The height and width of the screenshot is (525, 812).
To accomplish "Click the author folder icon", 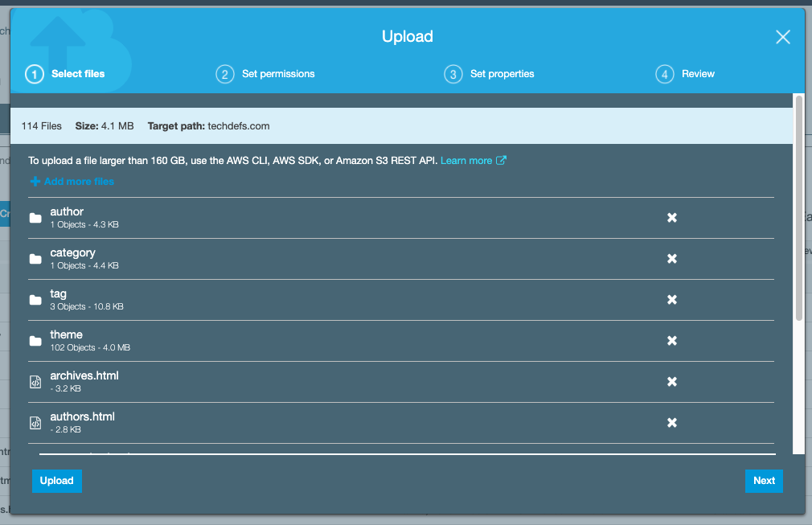I will click(35, 218).
